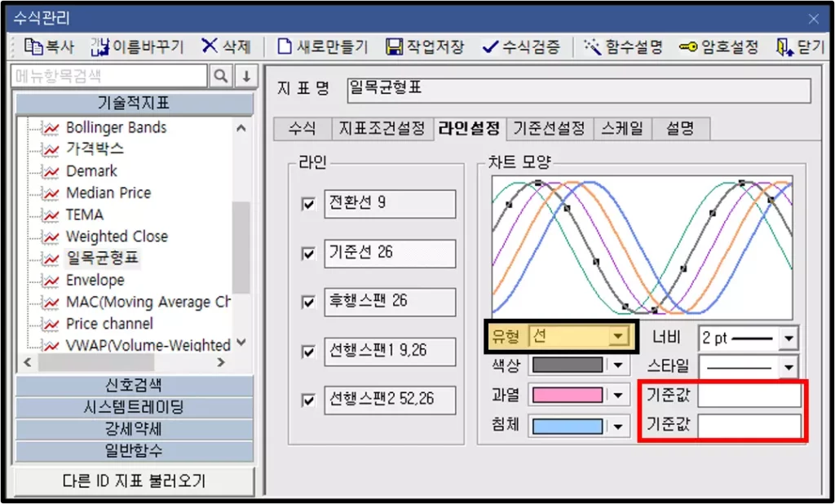Select the 라인설정 tab

click(x=469, y=128)
